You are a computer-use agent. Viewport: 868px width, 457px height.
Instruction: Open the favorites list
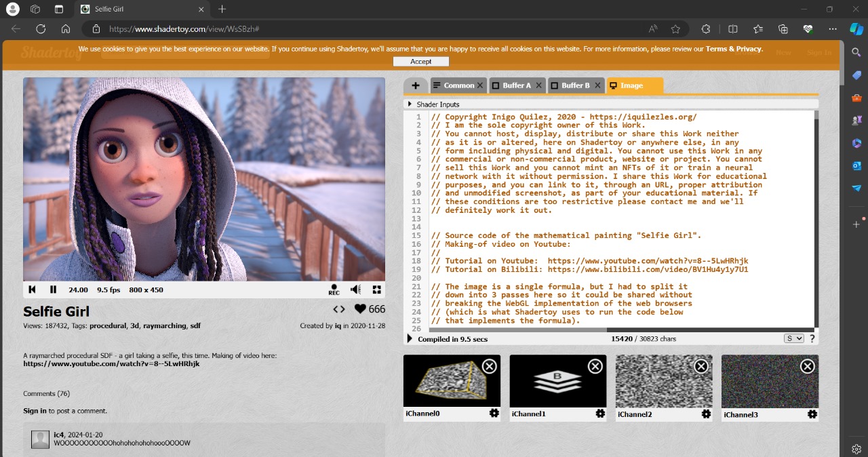tap(758, 29)
